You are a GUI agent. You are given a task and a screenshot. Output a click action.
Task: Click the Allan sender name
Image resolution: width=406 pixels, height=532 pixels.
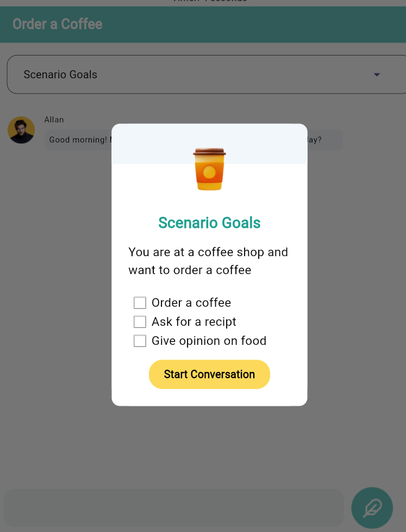pyautogui.click(x=54, y=120)
